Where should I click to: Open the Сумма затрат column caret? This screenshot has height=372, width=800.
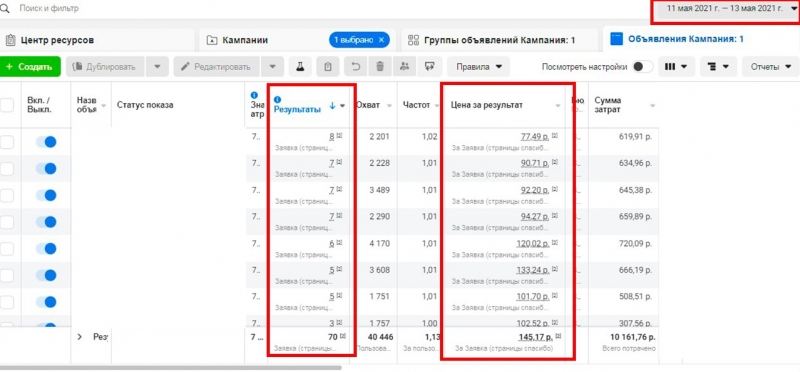(x=653, y=106)
